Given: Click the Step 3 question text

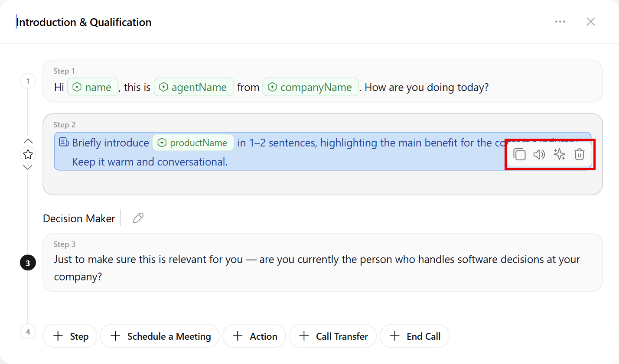Looking at the screenshot, I should click(317, 268).
